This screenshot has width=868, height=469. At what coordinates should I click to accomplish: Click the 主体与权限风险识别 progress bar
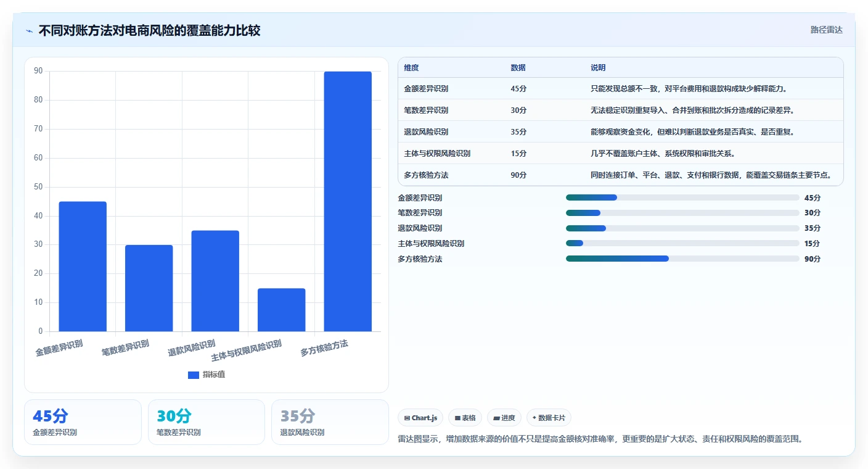coord(682,244)
